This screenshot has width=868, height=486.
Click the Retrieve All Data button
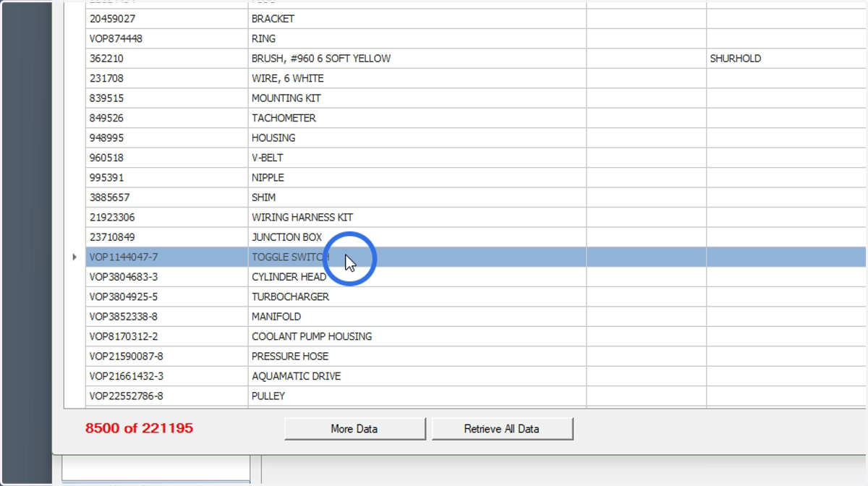pyautogui.click(x=502, y=429)
